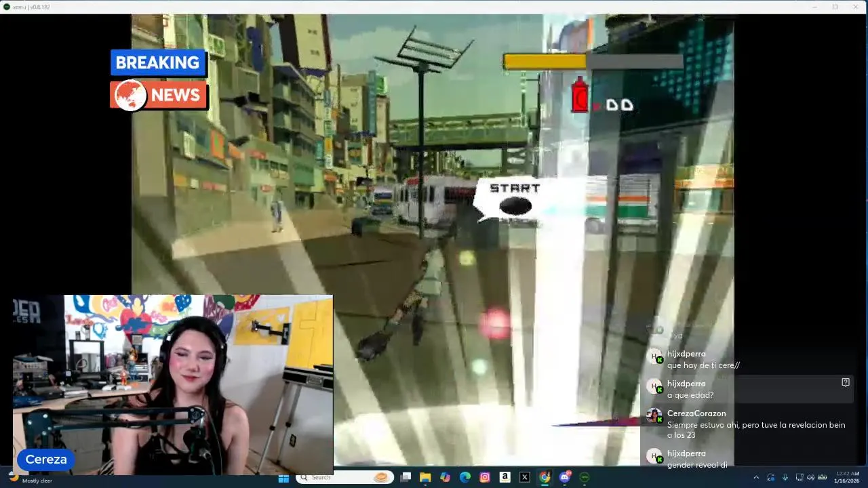Switch to xemu icon on taskbar

click(585, 477)
